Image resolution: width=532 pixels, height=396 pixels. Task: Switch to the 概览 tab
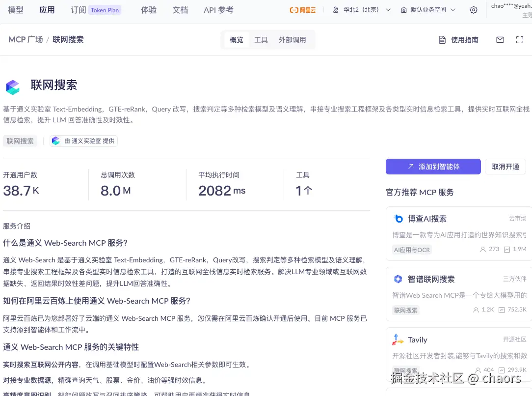click(237, 40)
